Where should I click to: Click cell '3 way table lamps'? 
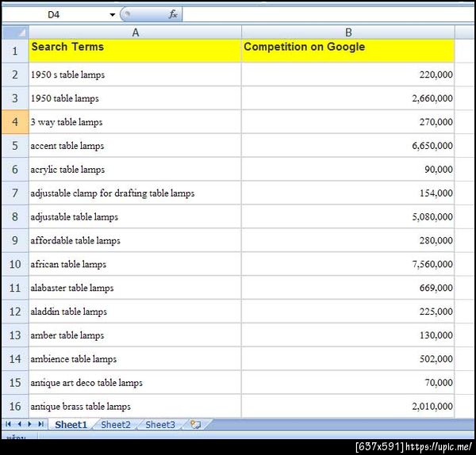(135, 122)
